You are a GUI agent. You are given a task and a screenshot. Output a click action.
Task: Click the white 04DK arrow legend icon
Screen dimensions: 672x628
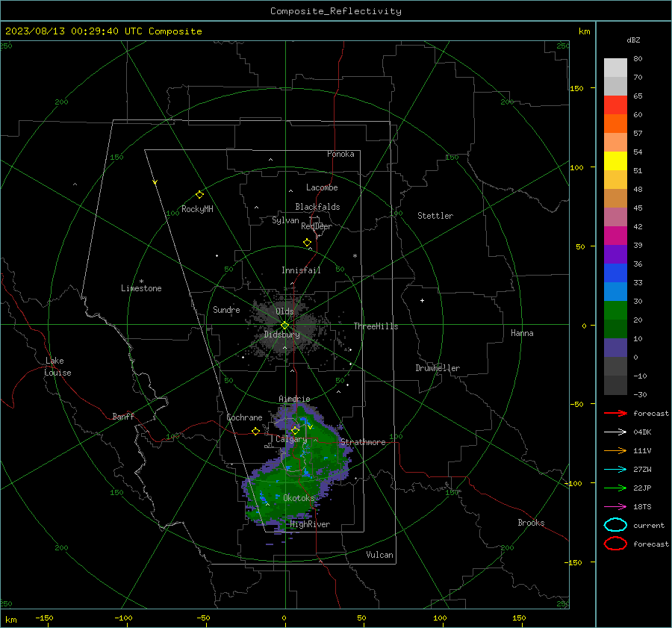pyautogui.click(x=615, y=432)
